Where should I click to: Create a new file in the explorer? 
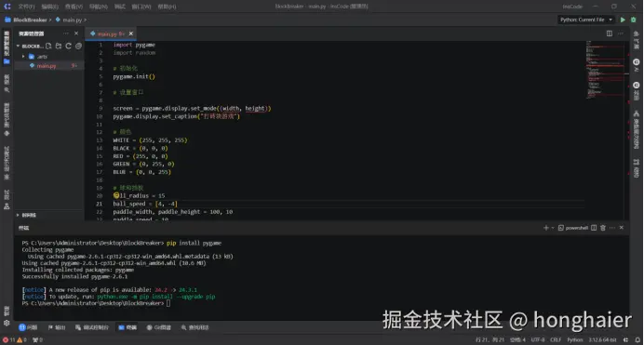click(48, 46)
